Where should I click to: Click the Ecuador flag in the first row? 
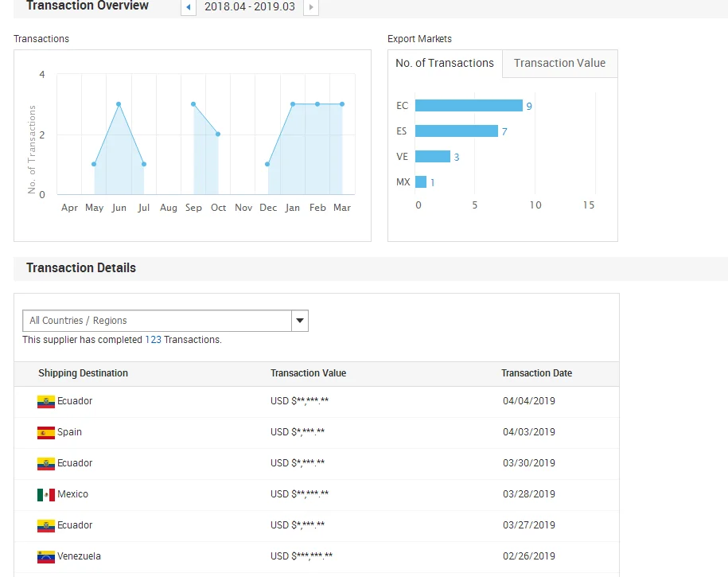click(46, 402)
